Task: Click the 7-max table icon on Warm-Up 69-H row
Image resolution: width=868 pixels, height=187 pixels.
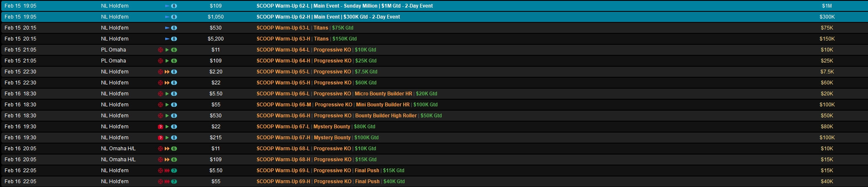Action: (x=174, y=182)
